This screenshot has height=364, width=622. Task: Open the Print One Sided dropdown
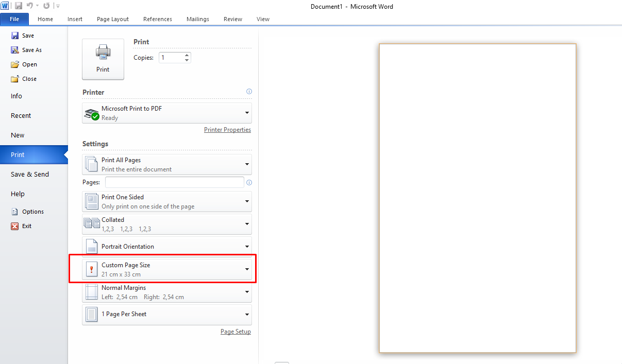(167, 201)
